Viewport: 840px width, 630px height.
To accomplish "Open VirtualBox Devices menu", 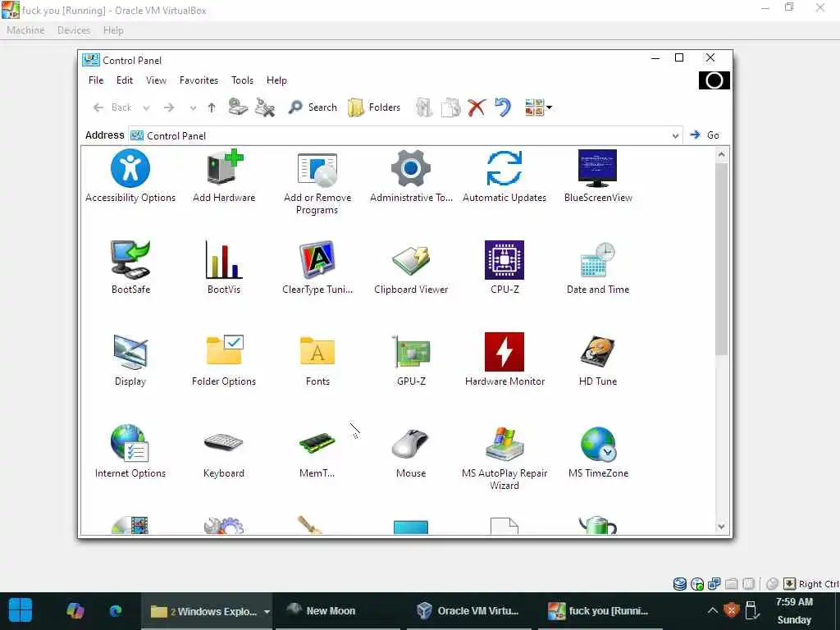I will click(74, 30).
